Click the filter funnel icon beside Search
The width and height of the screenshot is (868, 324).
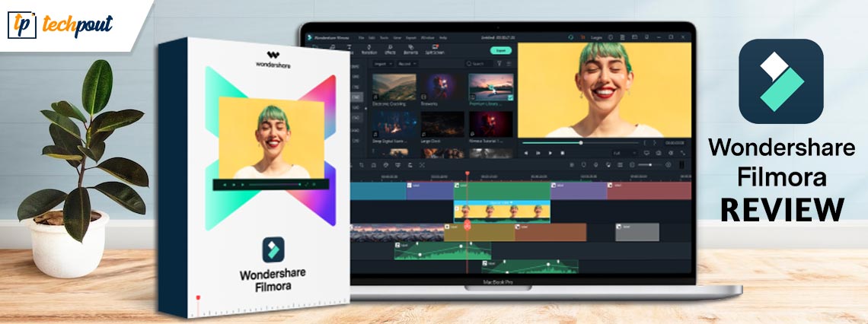[499, 64]
